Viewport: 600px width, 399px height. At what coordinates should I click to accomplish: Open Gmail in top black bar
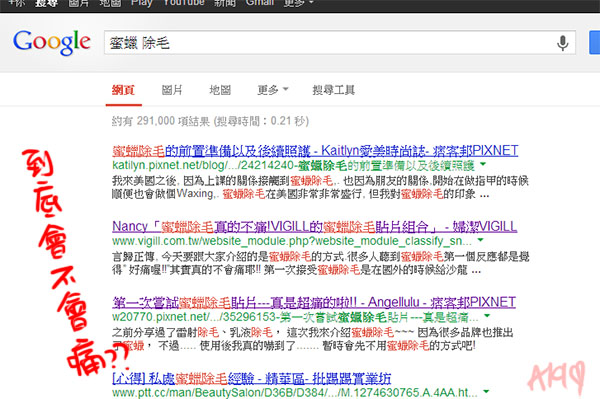[x=260, y=3]
